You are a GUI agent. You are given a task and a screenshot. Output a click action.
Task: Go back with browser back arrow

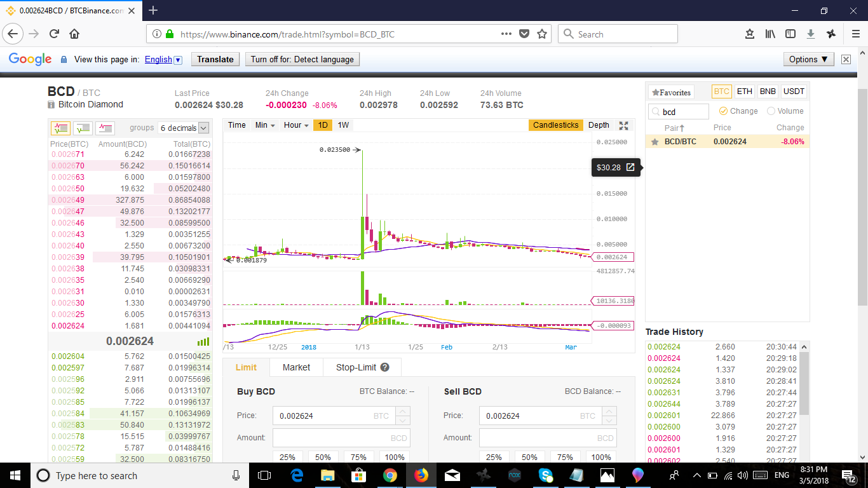pyautogui.click(x=13, y=34)
